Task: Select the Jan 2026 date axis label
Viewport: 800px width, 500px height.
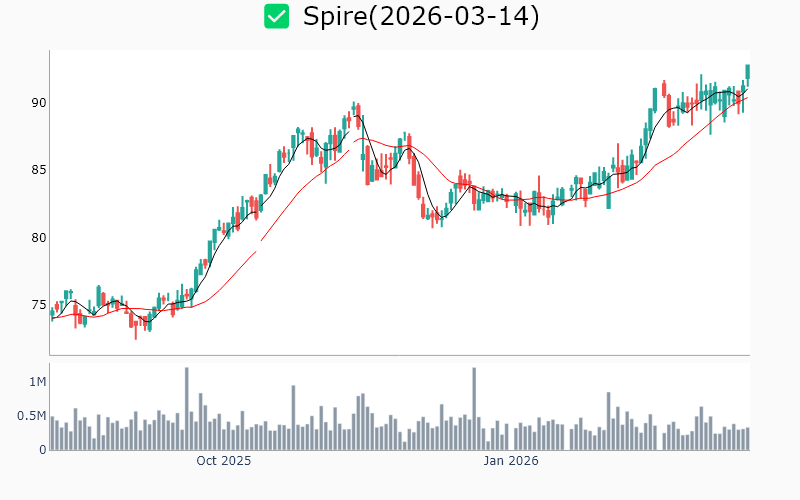Action: [x=511, y=461]
